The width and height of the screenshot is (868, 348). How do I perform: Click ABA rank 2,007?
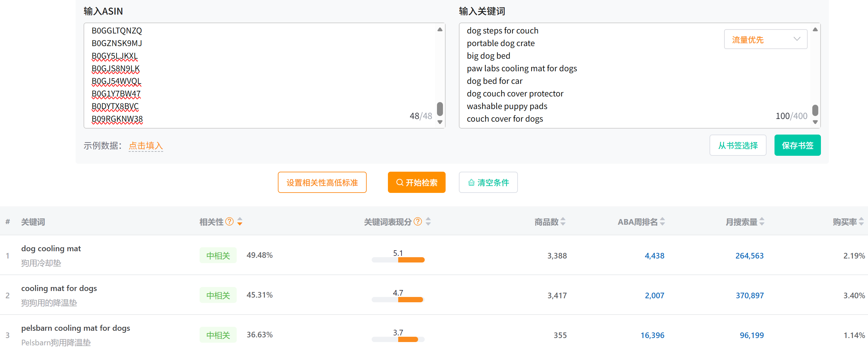[654, 295]
